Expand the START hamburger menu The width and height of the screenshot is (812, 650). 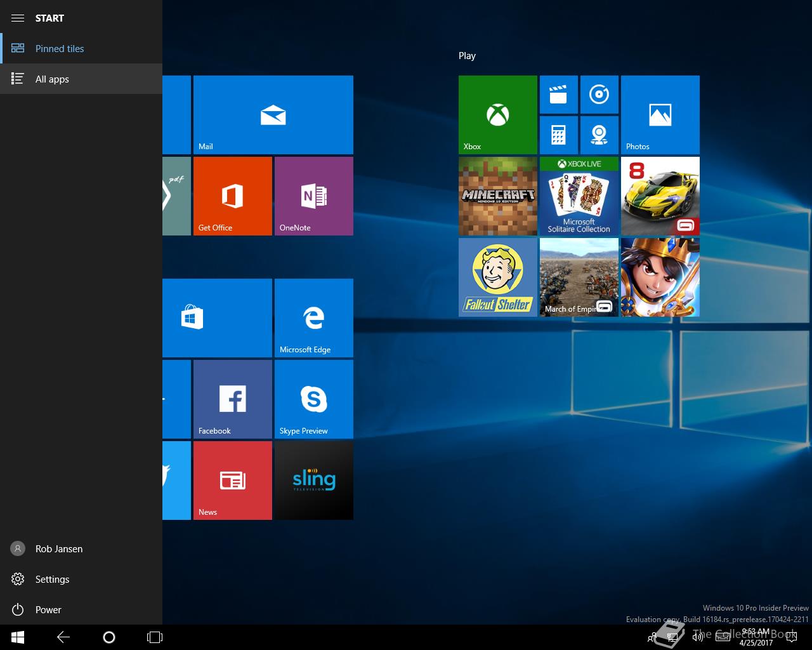18,18
